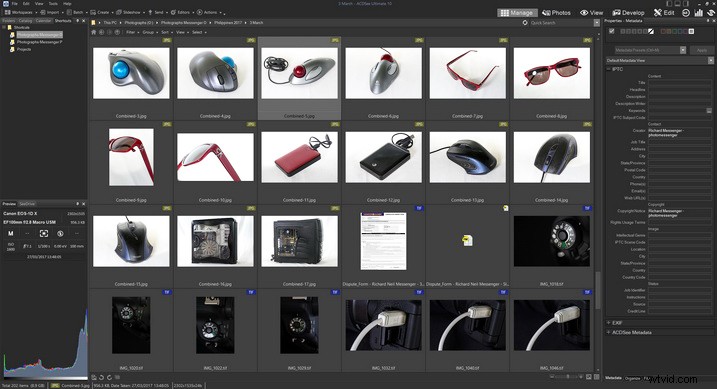Open Develop mode

(628, 13)
